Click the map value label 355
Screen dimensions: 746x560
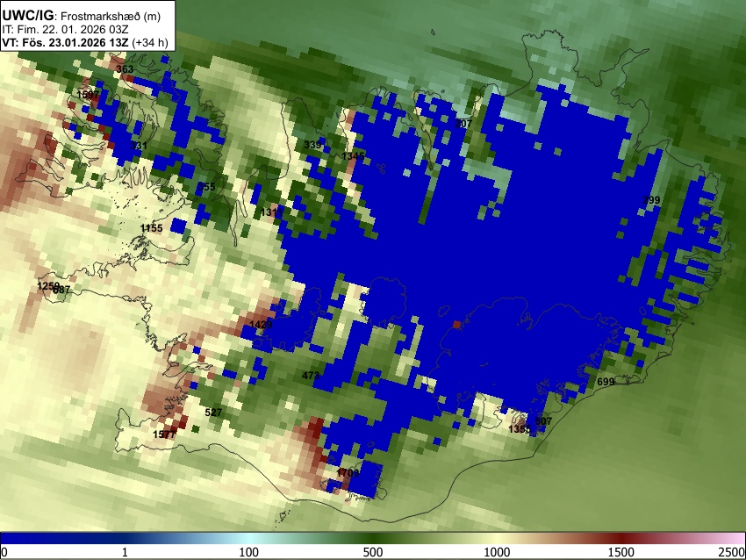[206, 187]
